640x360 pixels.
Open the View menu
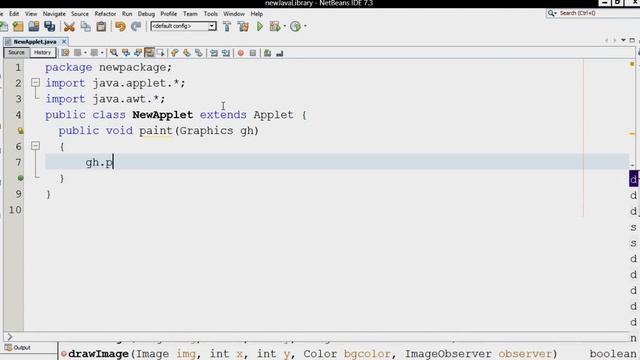coord(31,14)
